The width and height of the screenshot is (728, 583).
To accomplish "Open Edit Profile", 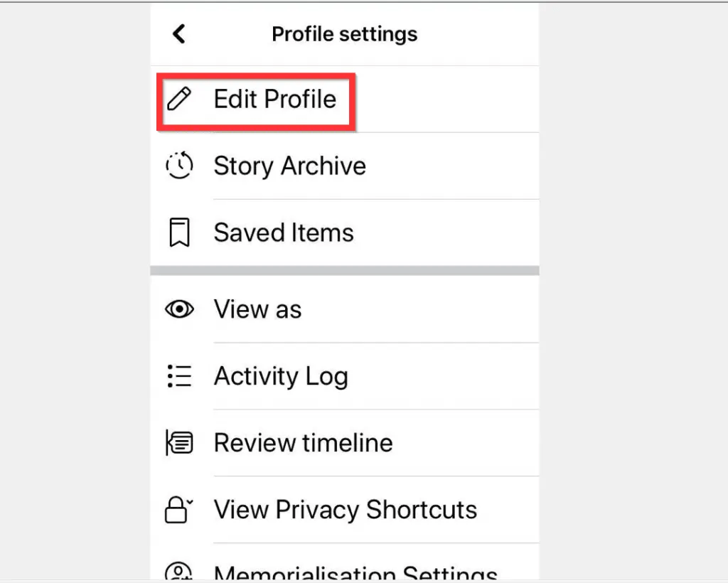I will 274,100.
